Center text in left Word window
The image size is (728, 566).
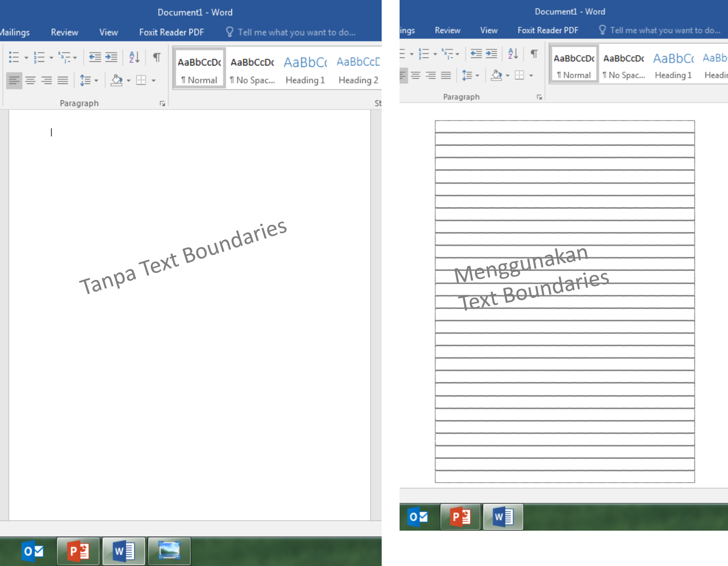[30, 81]
